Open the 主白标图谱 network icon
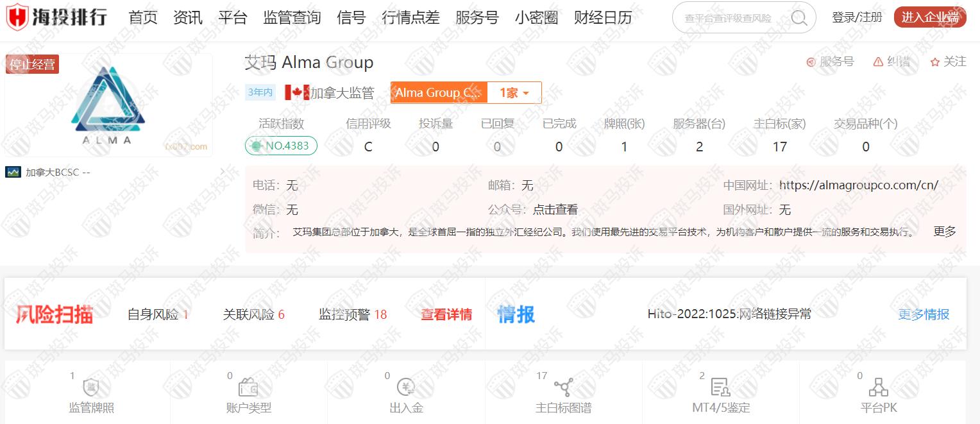 (563, 387)
